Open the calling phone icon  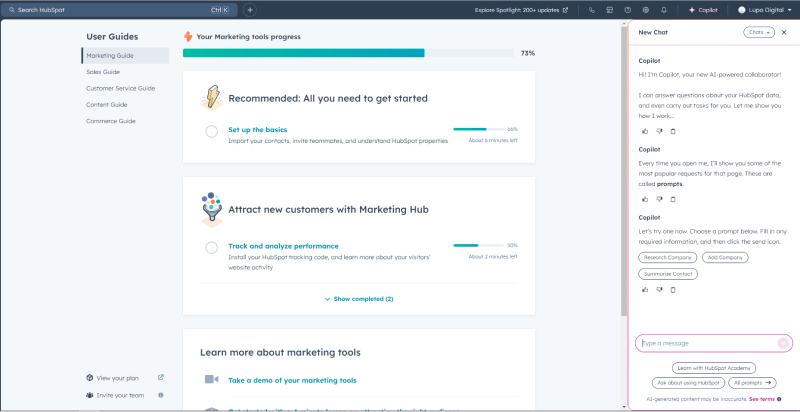click(591, 10)
